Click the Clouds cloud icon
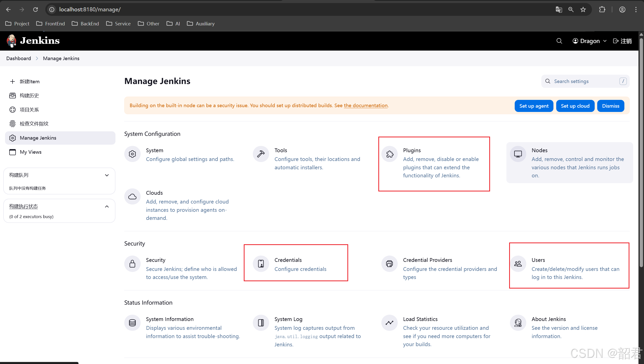Image resolution: width=644 pixels, height=364 pixels. (132, 196)
